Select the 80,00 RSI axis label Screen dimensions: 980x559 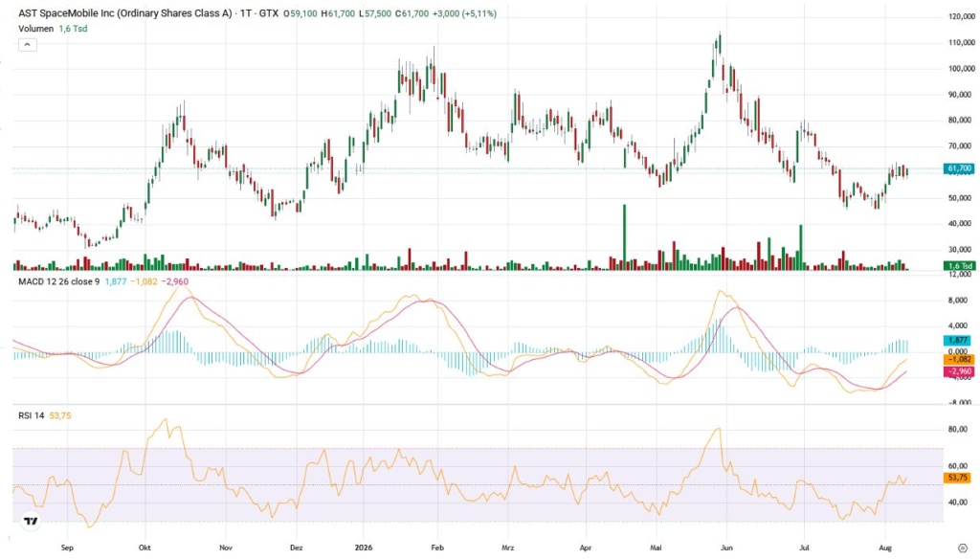click(958, 430)
